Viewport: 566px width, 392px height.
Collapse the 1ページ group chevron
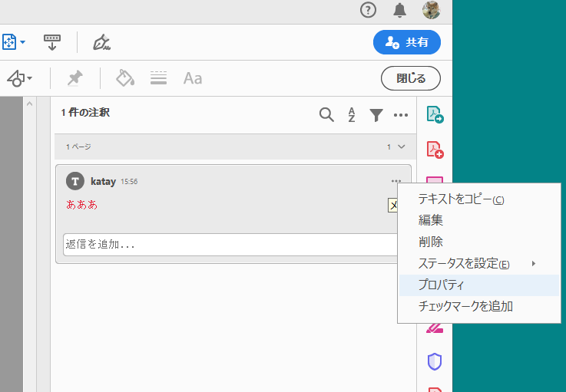pyautogui.click(x=402, y=147)
